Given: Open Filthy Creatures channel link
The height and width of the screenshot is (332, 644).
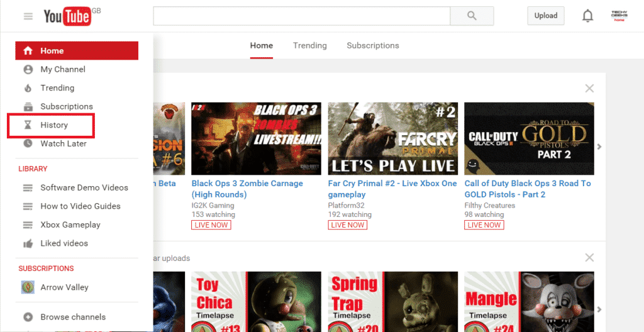Looking at the screenshot, I should [489, 206].
